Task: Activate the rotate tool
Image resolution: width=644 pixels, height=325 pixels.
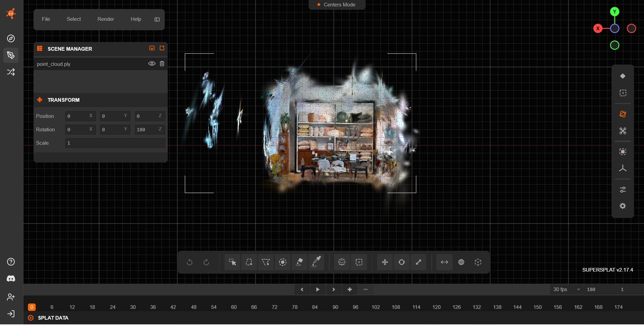Action: (x=401, y=263)
